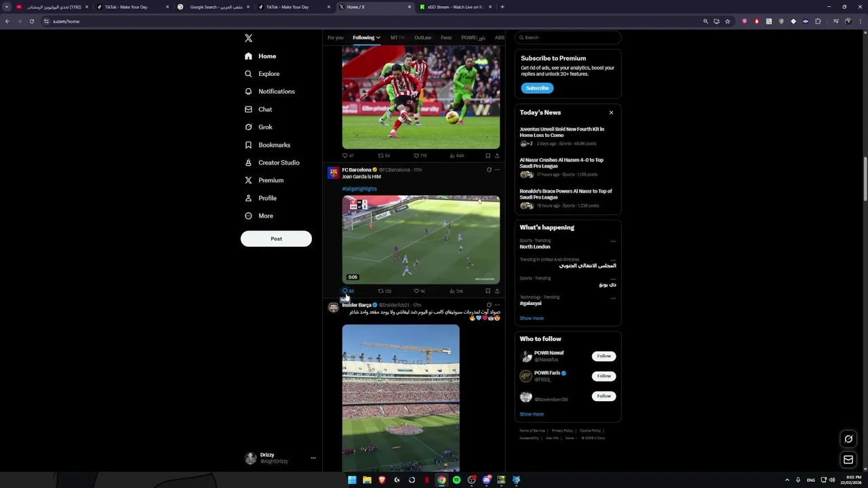
Task: Reply to the top post with 47 replies
Action: click(x=348, y=156)
